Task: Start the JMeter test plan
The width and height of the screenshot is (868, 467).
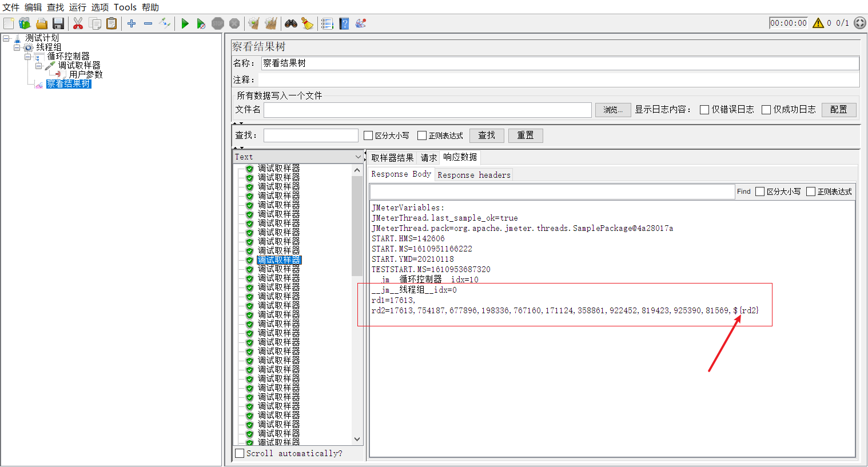Action: coord(184,23)
